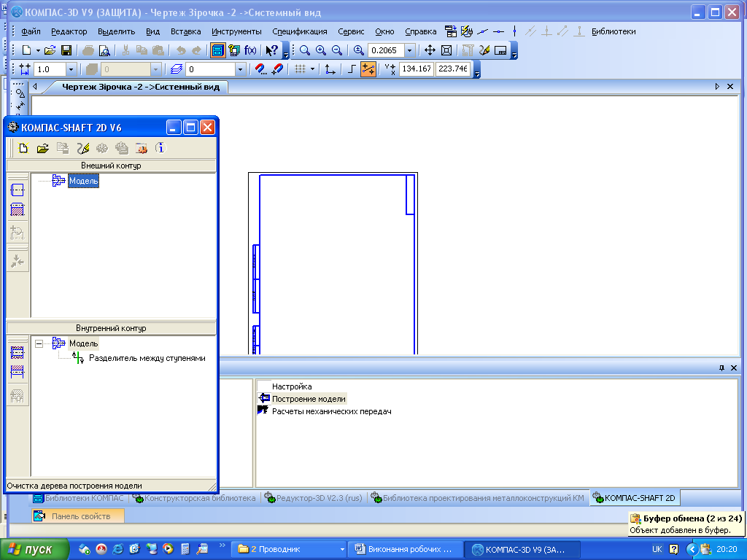Open the Сервис menu
The width and height of the screenshot is (747, 560).
click(351, 31)
